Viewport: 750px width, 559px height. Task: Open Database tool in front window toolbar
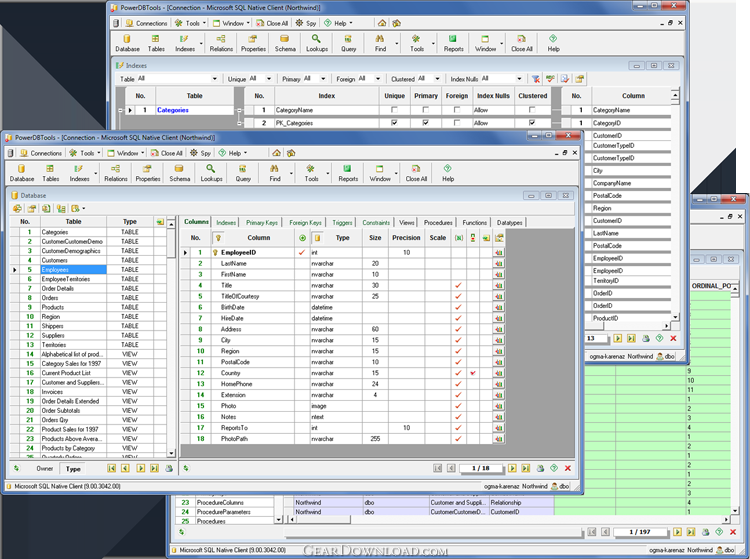22,173
